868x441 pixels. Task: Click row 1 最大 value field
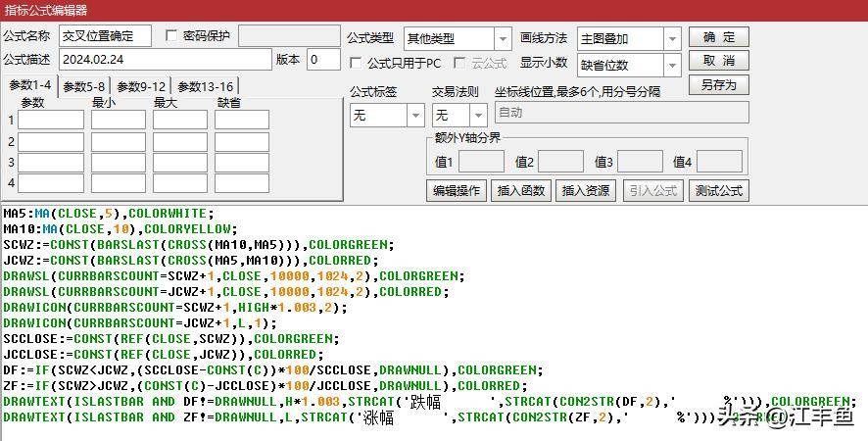coord(180,120)
